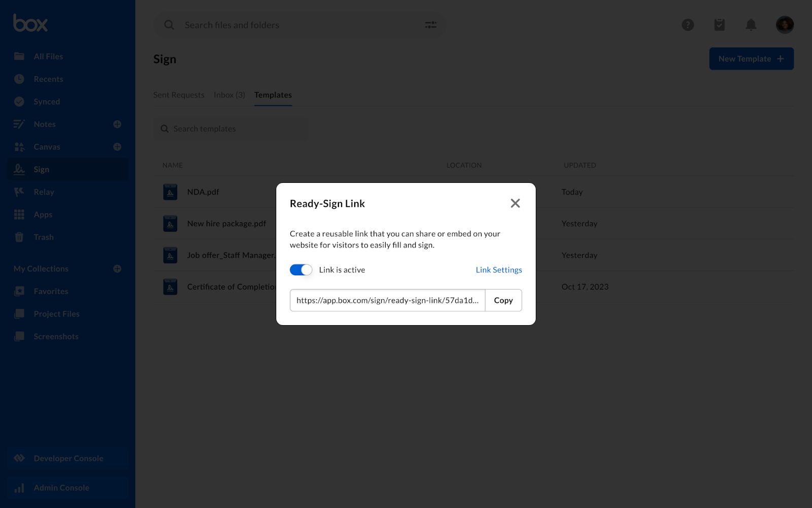Open Link Settings

pos(499,270)
